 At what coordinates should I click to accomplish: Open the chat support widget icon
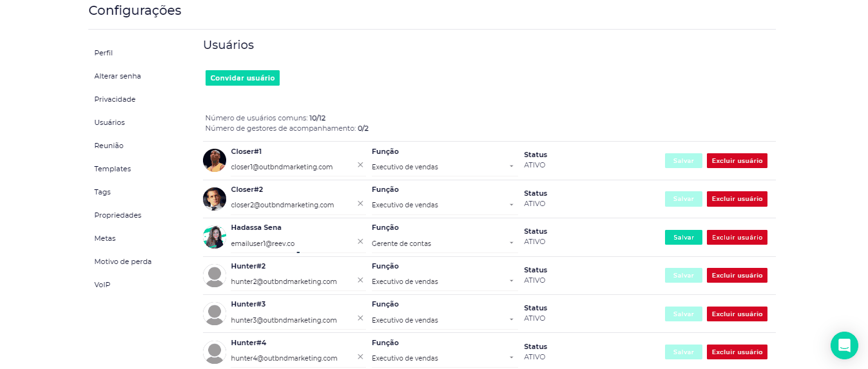point(844,345)
